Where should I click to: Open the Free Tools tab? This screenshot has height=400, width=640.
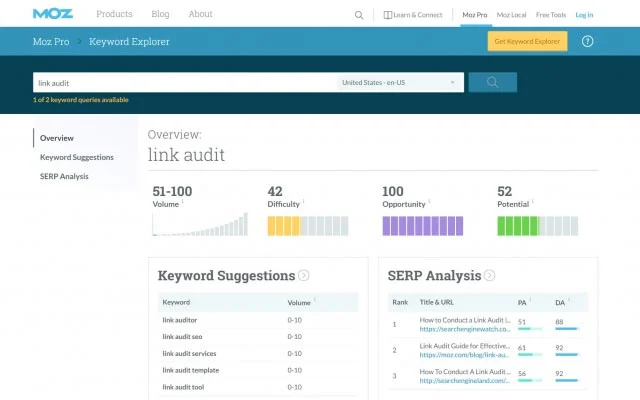click(x=551, y=15)
